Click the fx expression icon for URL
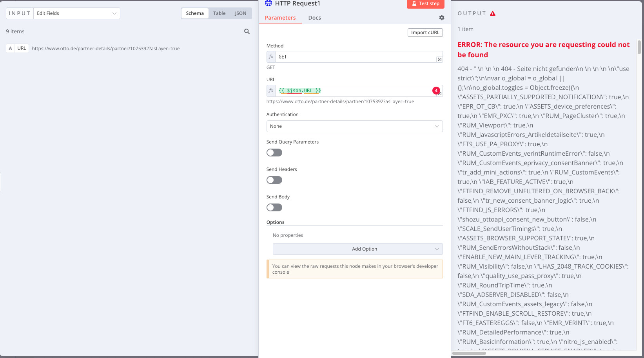 271,91
